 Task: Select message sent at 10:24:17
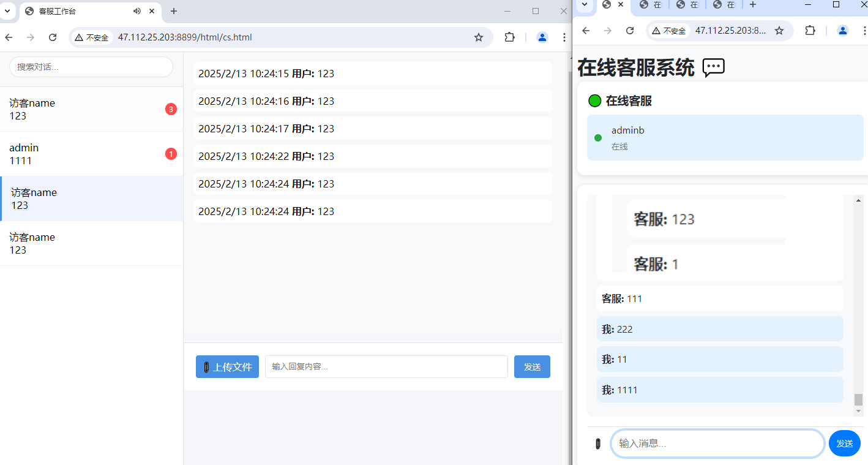[x=373, y=129]
